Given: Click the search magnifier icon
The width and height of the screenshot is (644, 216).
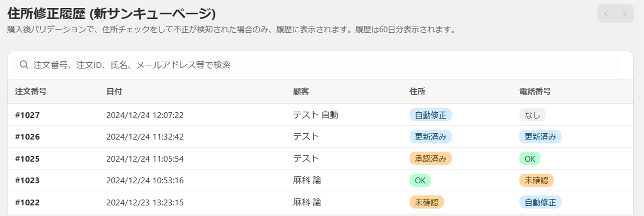Looking at the screenshot, I should [24, 65].
